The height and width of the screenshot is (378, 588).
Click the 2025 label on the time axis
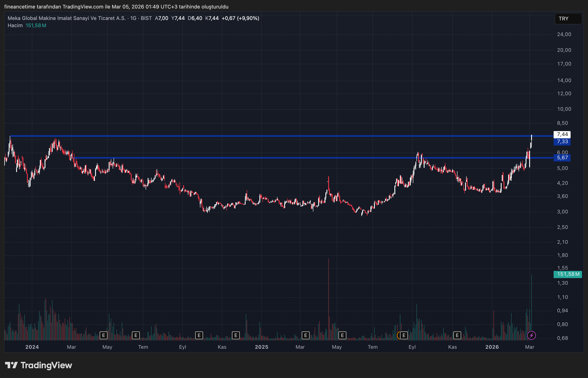(261, 347)
